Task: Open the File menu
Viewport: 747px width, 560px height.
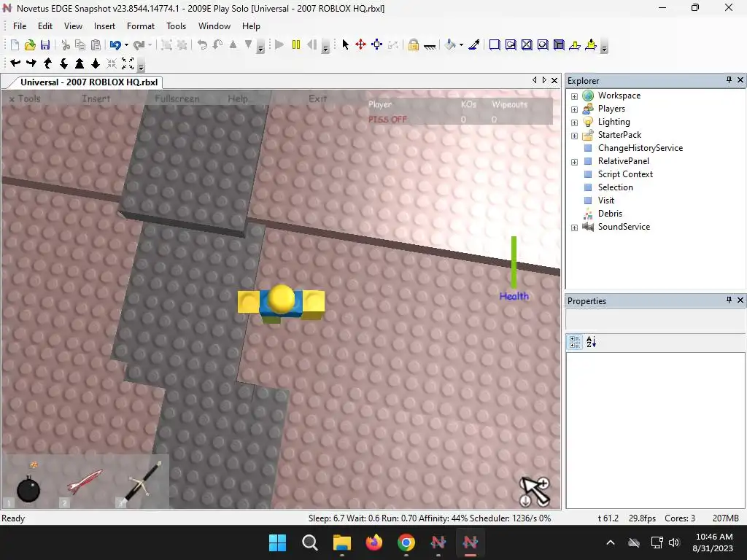Action: 20,26
